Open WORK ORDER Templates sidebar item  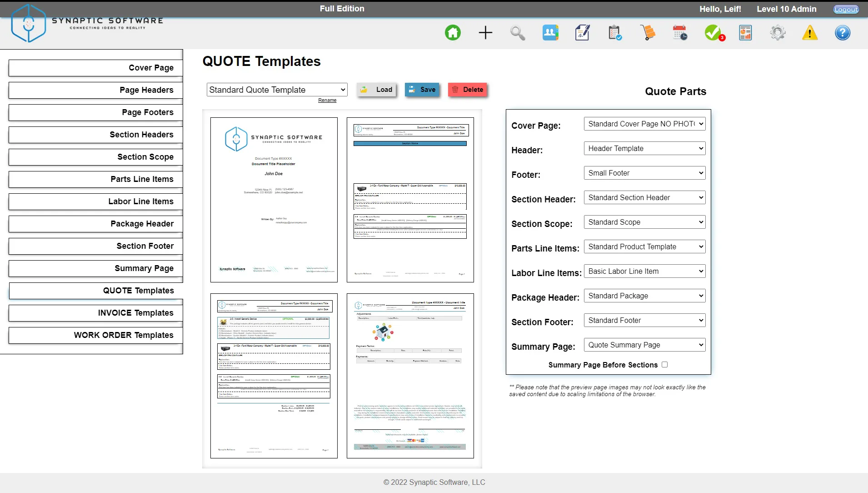pyautogui.click(x=95, y=335)
